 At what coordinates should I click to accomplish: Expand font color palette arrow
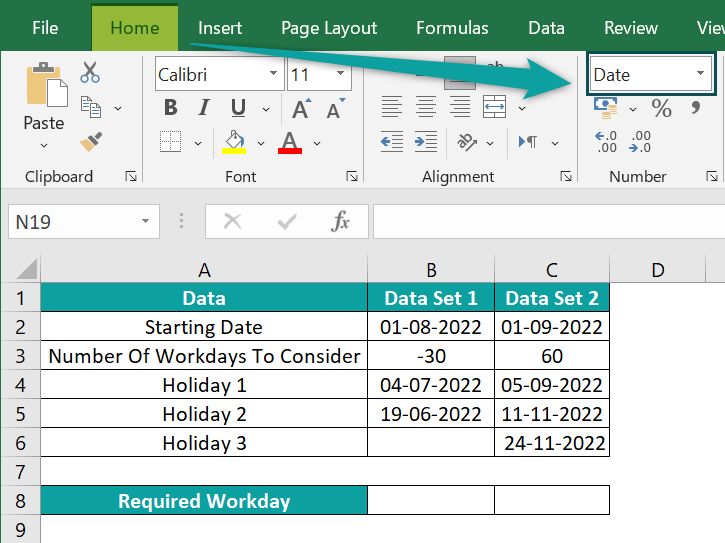tap(317, 143)
